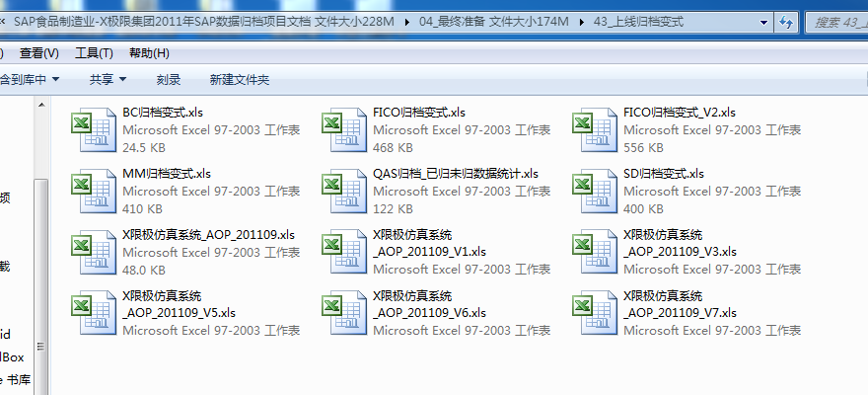The height and width of the screenshot is (395, 868).
Task: Select the file name QAS归档_已归未归数据统计.xls
Action: 456,174
